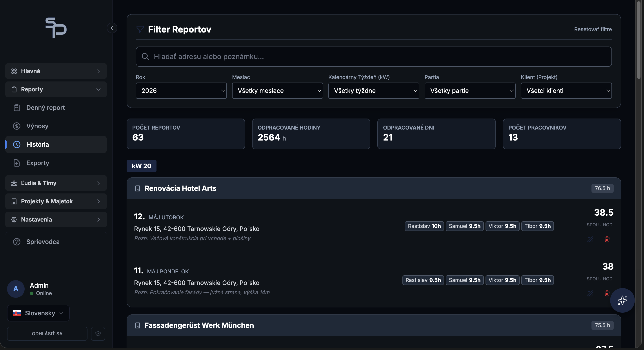Click the Rastislav 9.5h worker tag

tap(423, 280)
